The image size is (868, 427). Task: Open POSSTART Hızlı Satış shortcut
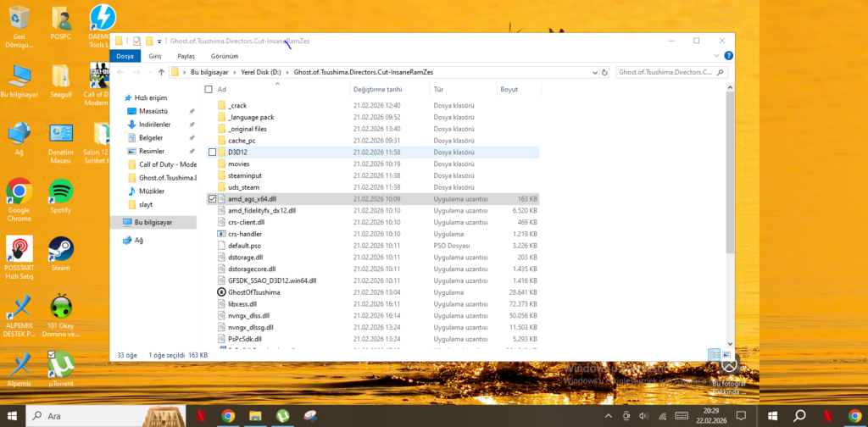(19, 258)
